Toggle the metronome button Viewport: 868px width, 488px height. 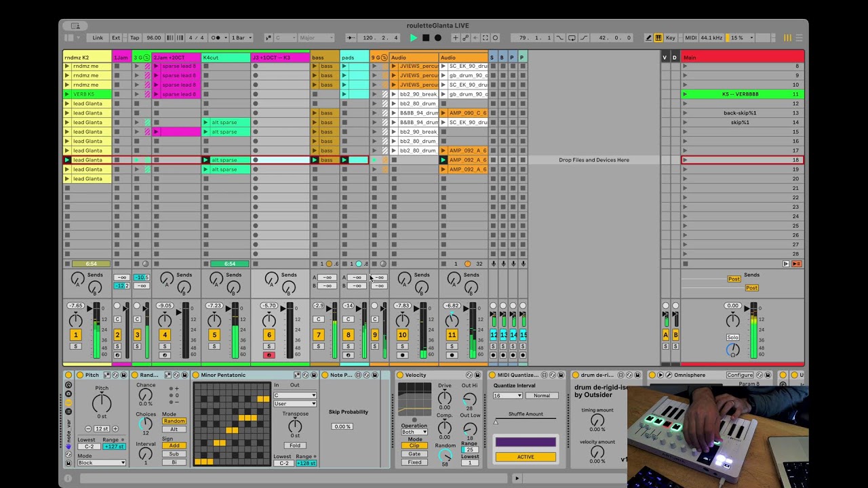217,38
